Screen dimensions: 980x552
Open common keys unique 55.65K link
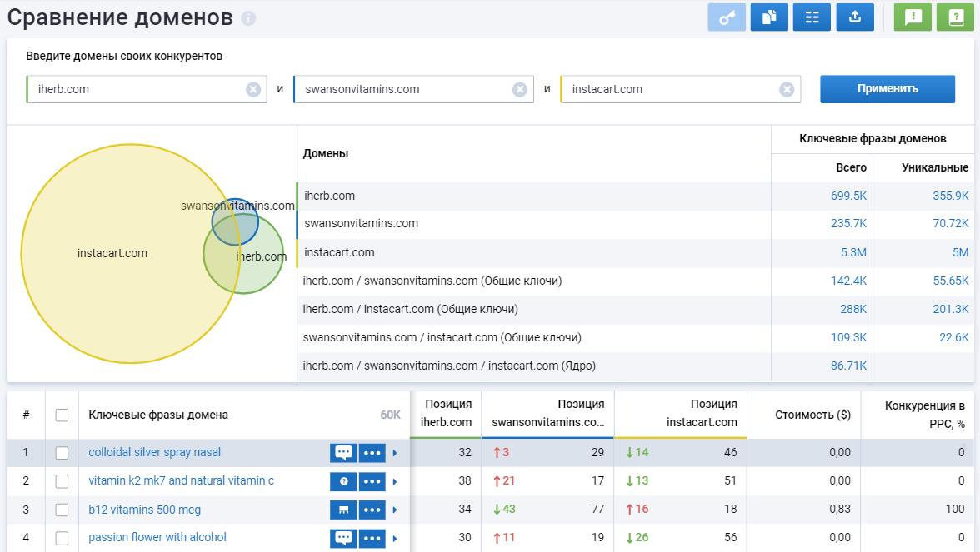tap(951, 281)
